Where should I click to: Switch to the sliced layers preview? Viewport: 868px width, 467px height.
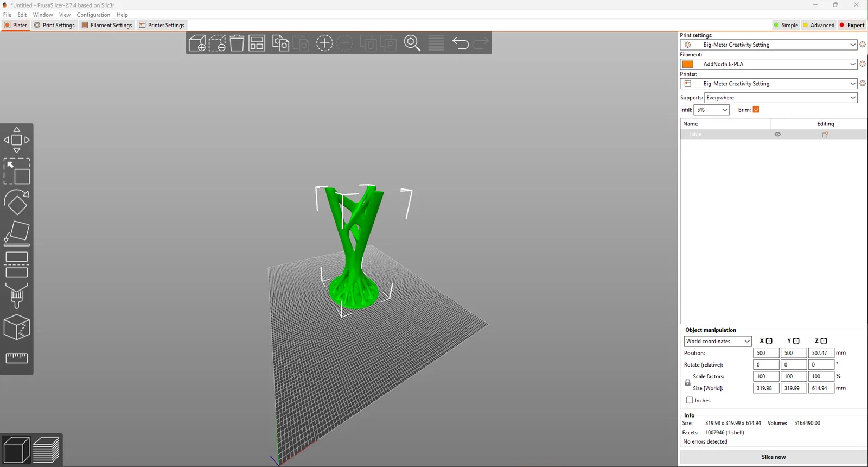pos(47,450)
